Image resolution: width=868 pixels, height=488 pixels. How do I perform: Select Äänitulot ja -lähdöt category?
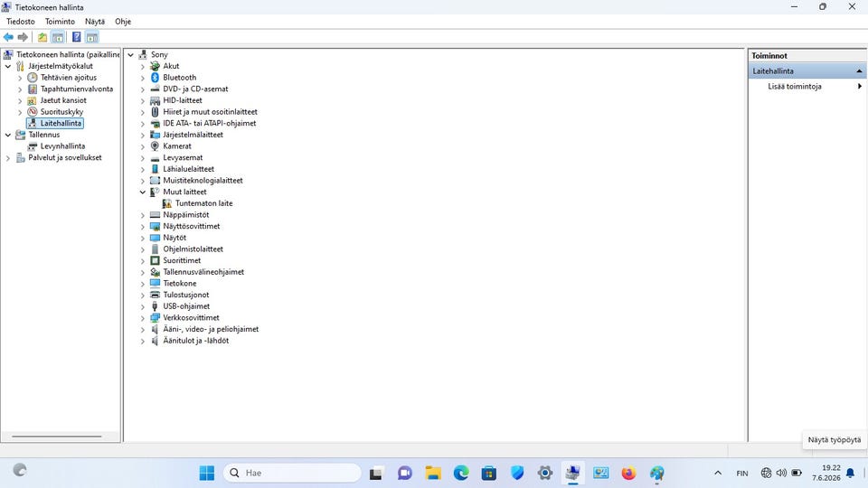click(x=195, y=341)
